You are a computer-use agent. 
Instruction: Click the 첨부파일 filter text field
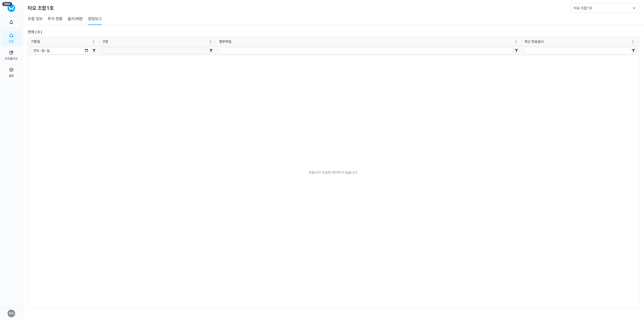click(366, 51)
